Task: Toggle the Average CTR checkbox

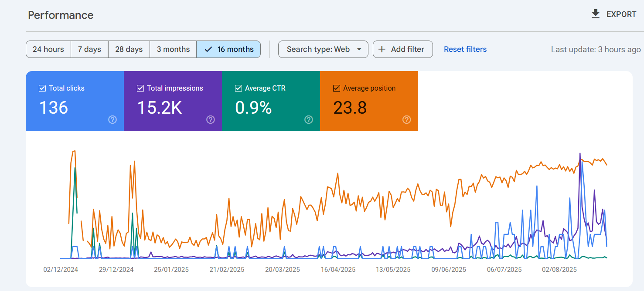Action: click(239, 88)
